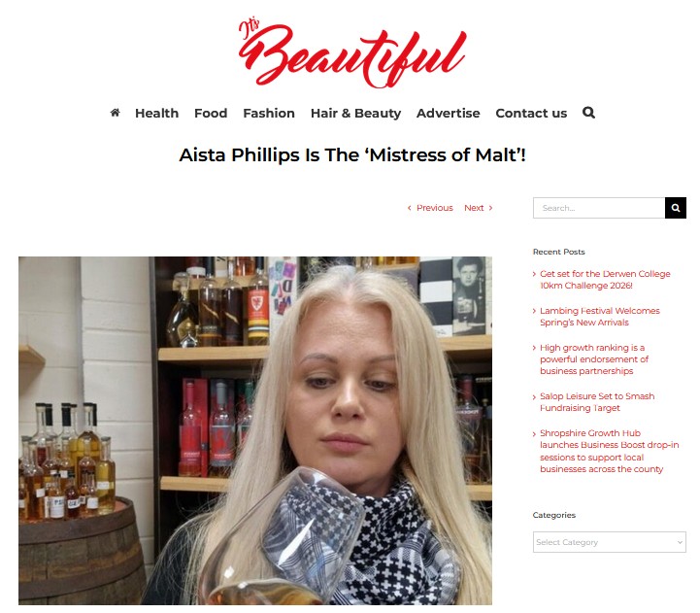The height and width of the screenshot is (613, 700).
Task: Click the It's Beautiful logo
Action: coord(352,52)
